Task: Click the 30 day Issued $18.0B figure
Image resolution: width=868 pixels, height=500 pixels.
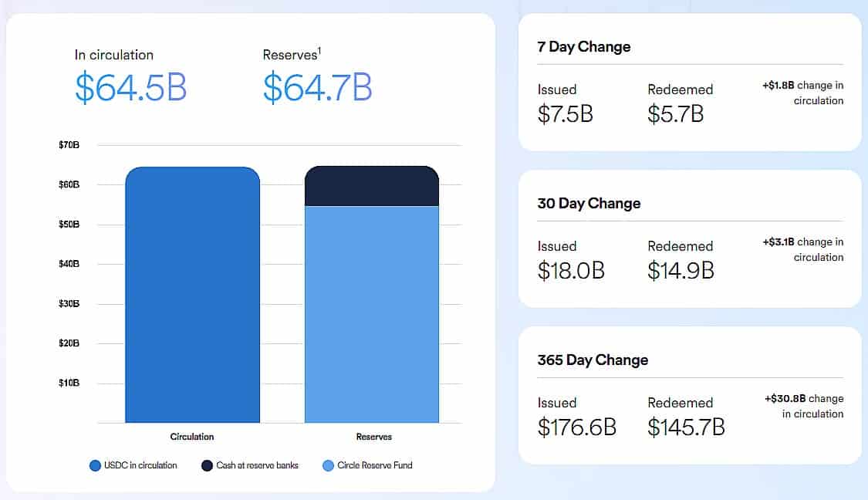Action: pos(571,271)
